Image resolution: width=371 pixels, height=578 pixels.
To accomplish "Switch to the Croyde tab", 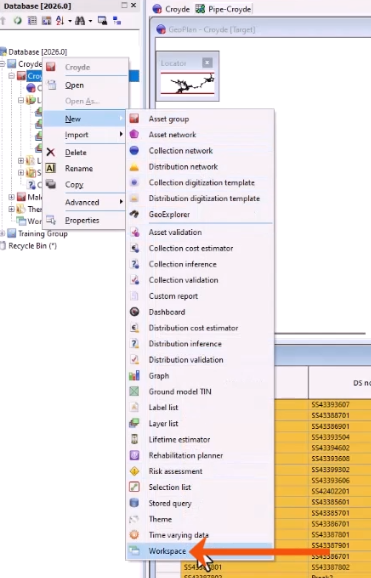I will coord(171,9).
